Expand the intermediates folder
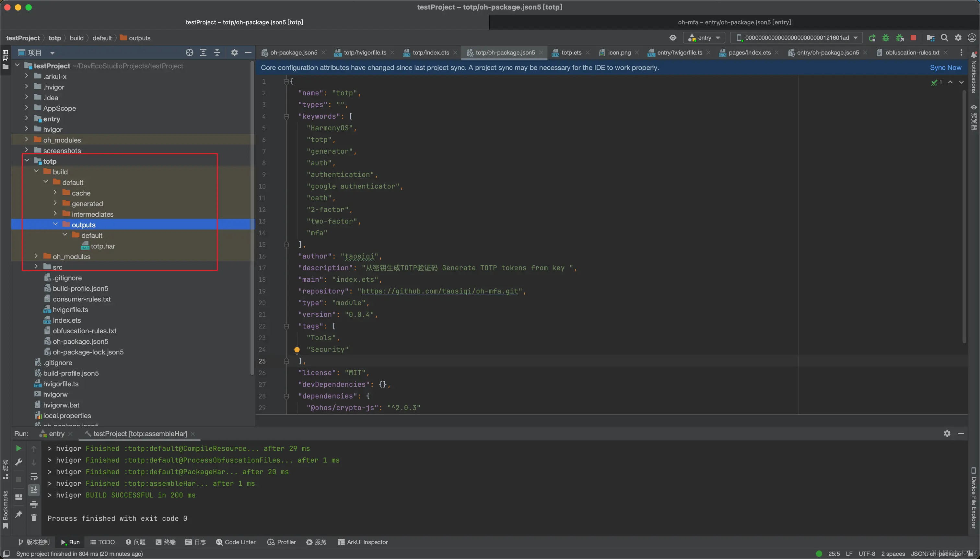Image resolution: width=980 pixels, height=559 pixels. click(55, 214)
